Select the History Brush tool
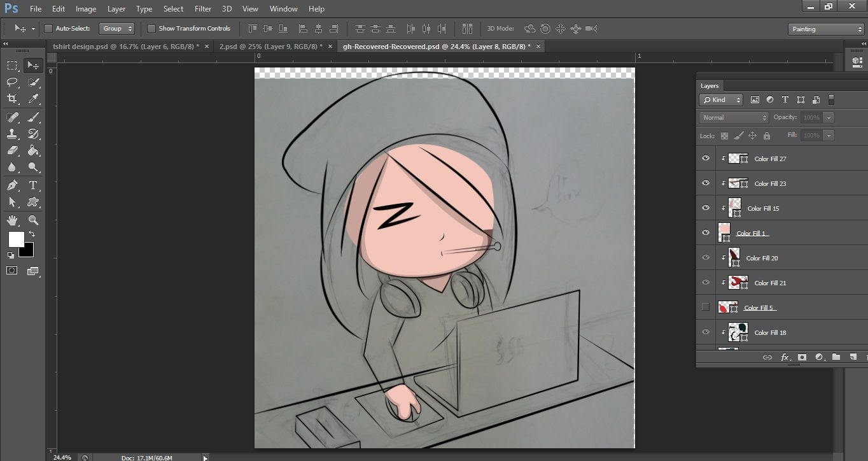The height and width of the screenshot is (461, 868). pos(33,134)
